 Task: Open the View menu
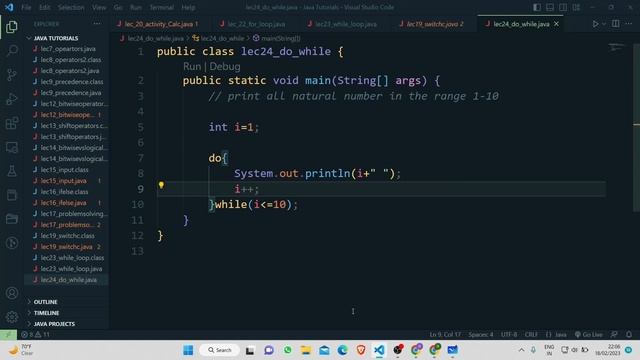99,7
